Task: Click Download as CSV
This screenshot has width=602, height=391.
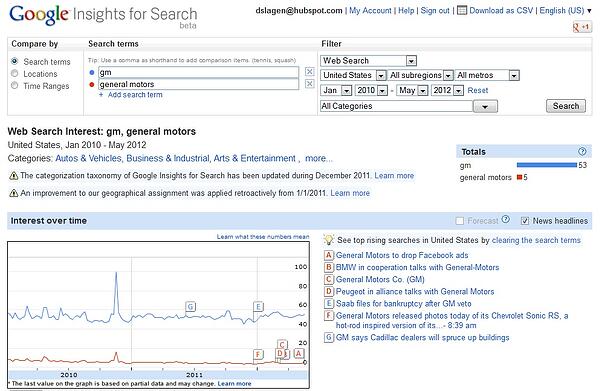Action: point(501,11)
